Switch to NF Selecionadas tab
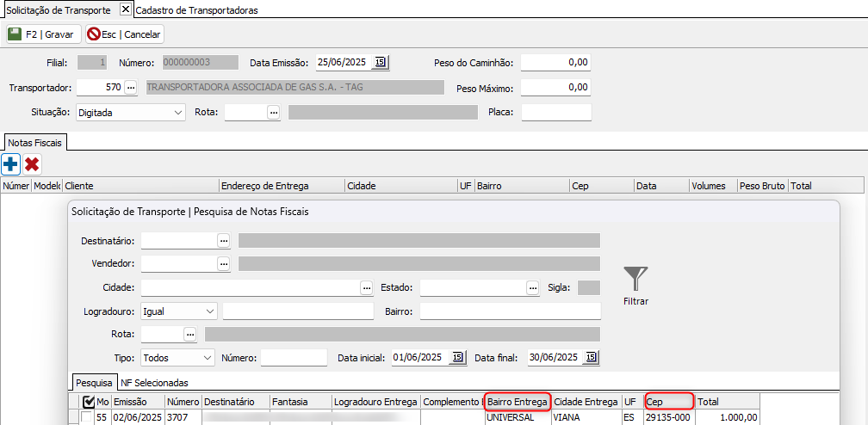 click(x=155, y=382)
